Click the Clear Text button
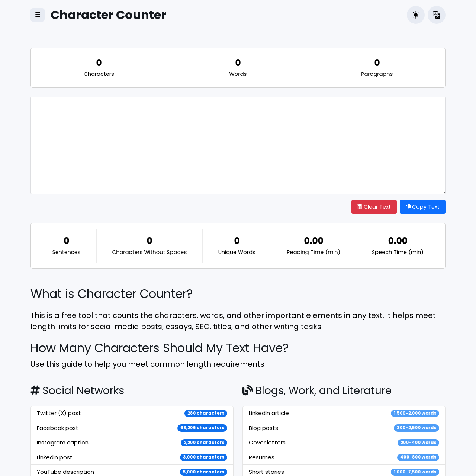 pos(374,206)
